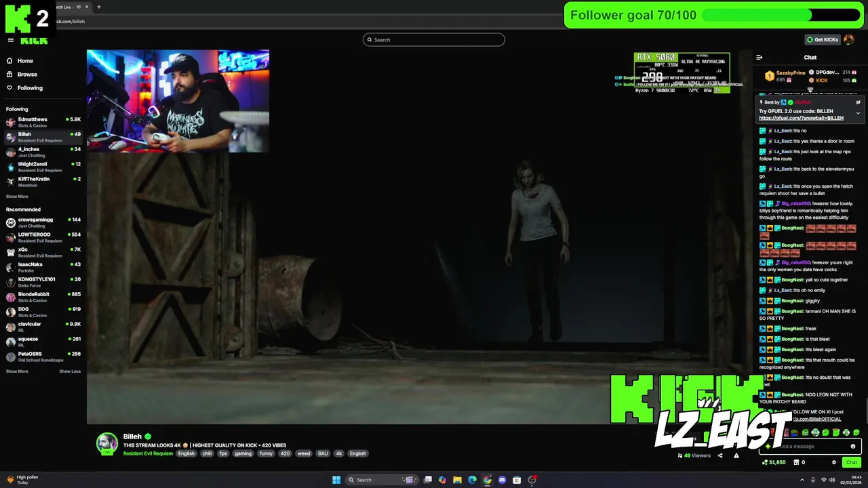
Task: Open Edmatthews channel in Following
Action: (x=43, y=122)
